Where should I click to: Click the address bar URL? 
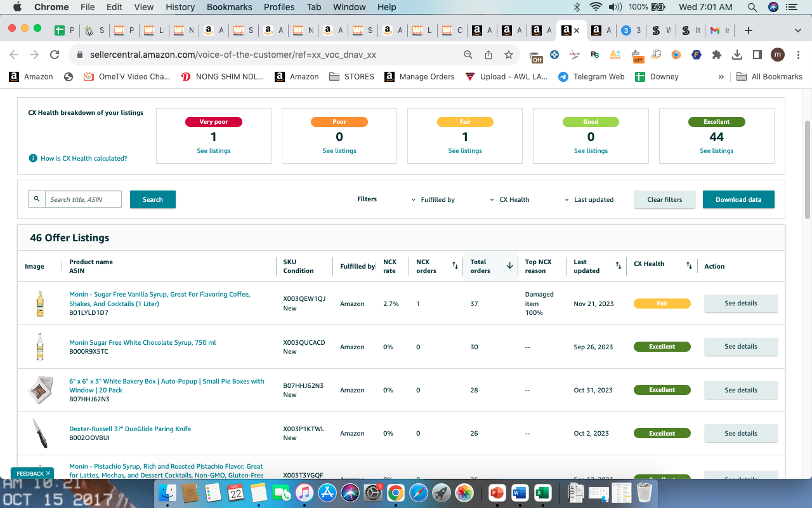[233, 55]
